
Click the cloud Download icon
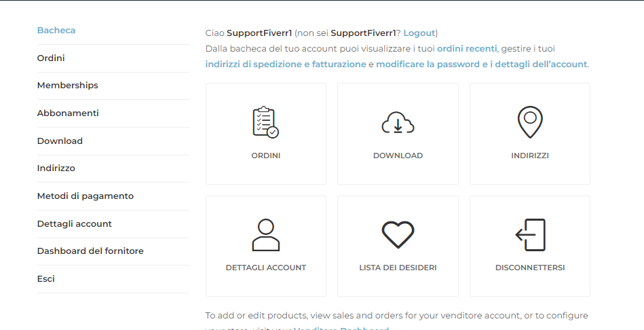coord(398,122)
